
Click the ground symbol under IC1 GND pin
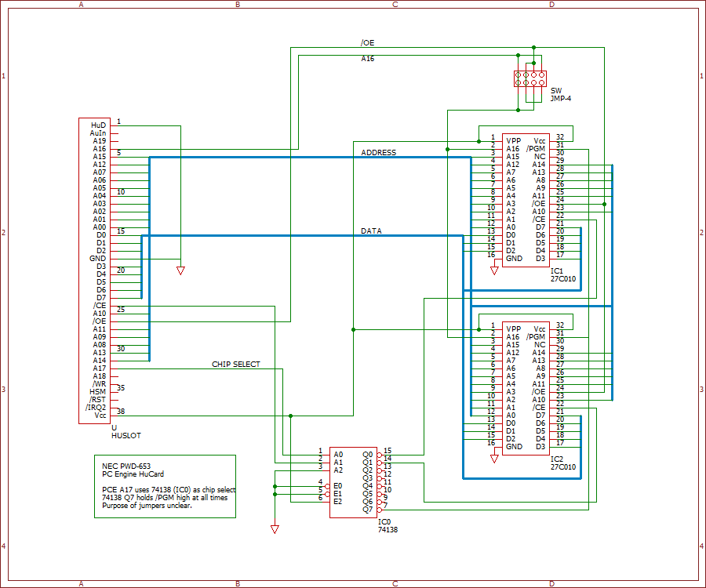tap(494, 270)
